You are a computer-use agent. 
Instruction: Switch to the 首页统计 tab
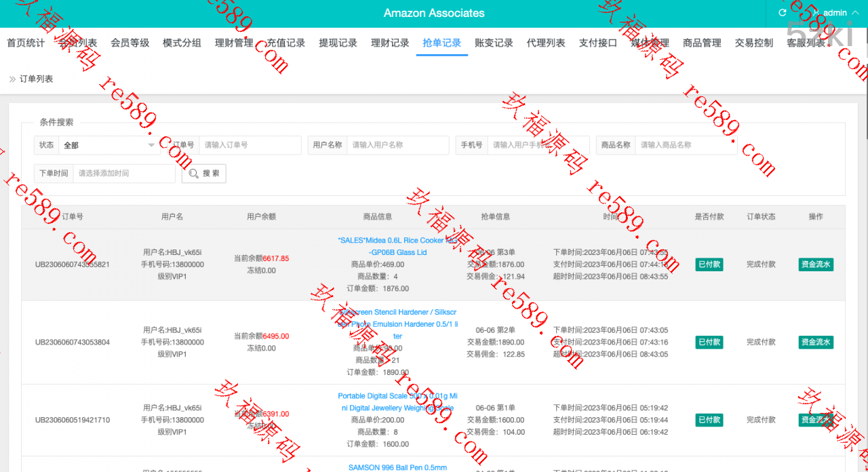click(26, 43)
